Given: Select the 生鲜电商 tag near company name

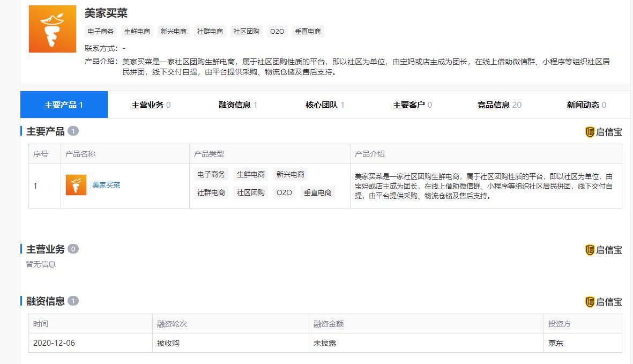Looking at the screenshot, I should [x=137, y=31].
